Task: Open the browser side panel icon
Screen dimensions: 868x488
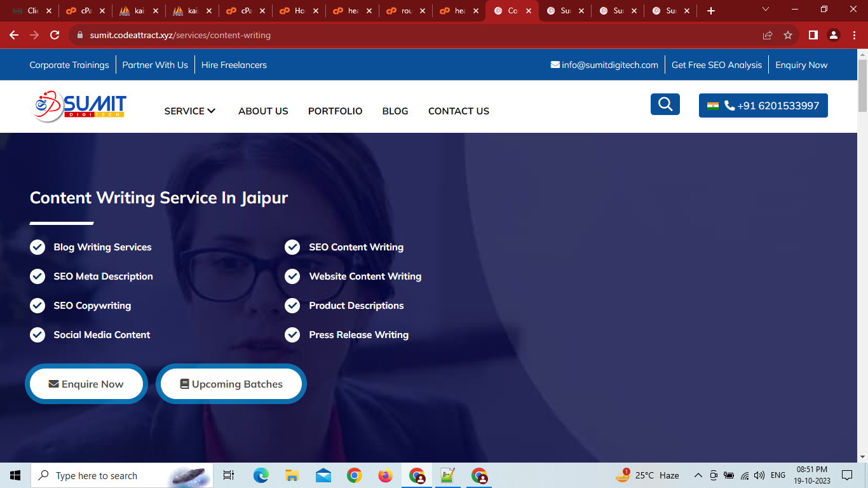Action: [813, 35]
